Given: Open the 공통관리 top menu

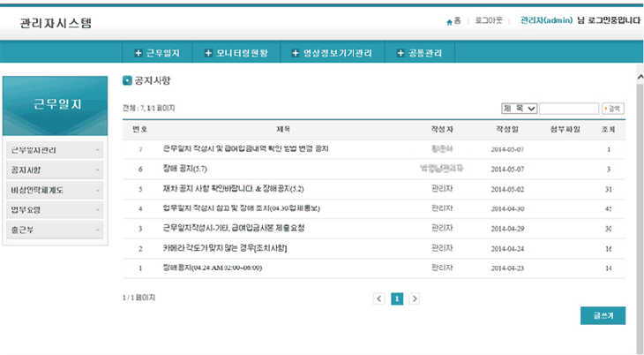Looking at the screenshot, I should click(x=420, y=53).
